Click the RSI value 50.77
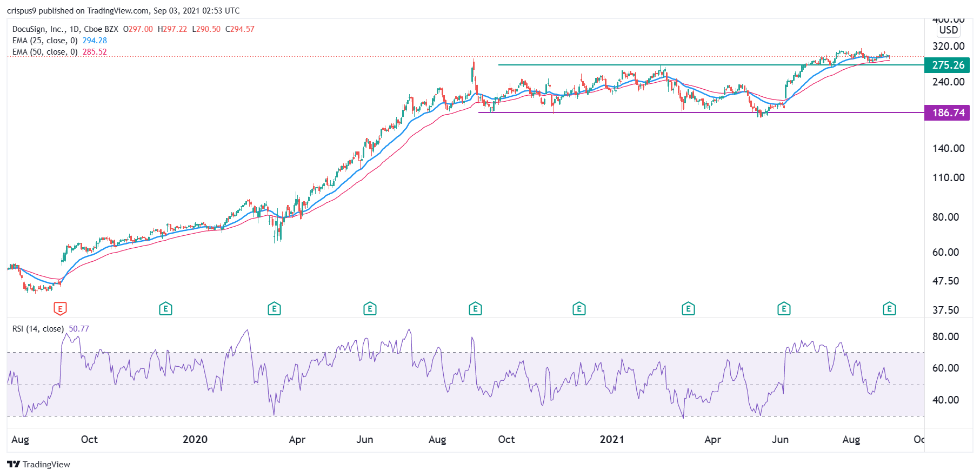 (x=79, y=329)
